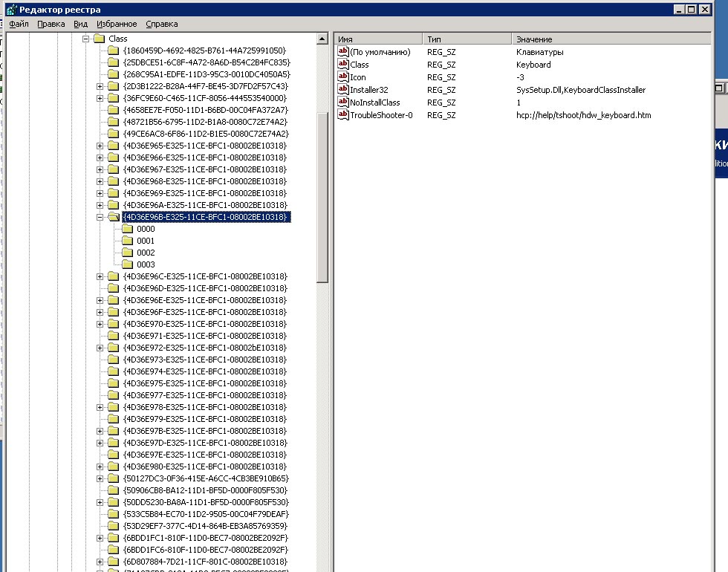The height and width of the screenshot is (572, 728).
Task: Click string value icon next to NoInstallClass
Action: click(x=343, y=102)
